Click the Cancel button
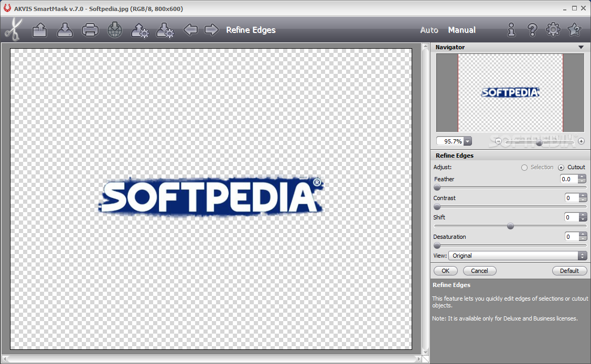Image resolution: width=591 pixels, height=364 pixels. [479, 271]
